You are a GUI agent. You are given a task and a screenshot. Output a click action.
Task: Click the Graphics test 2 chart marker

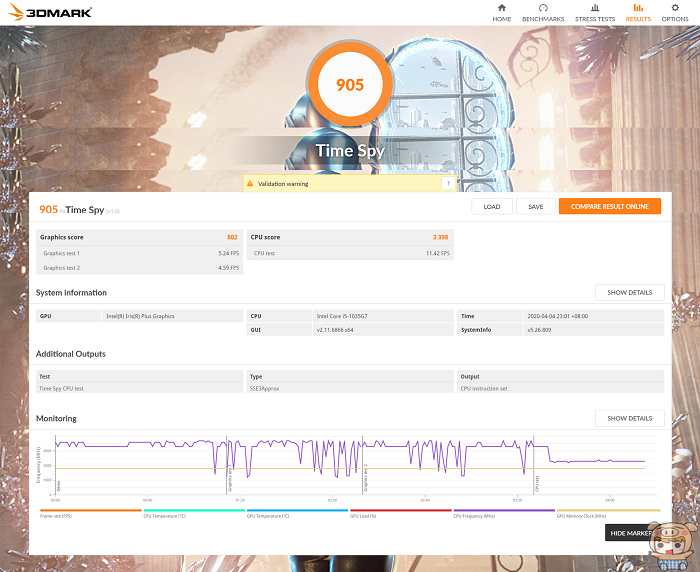point(366,478)
